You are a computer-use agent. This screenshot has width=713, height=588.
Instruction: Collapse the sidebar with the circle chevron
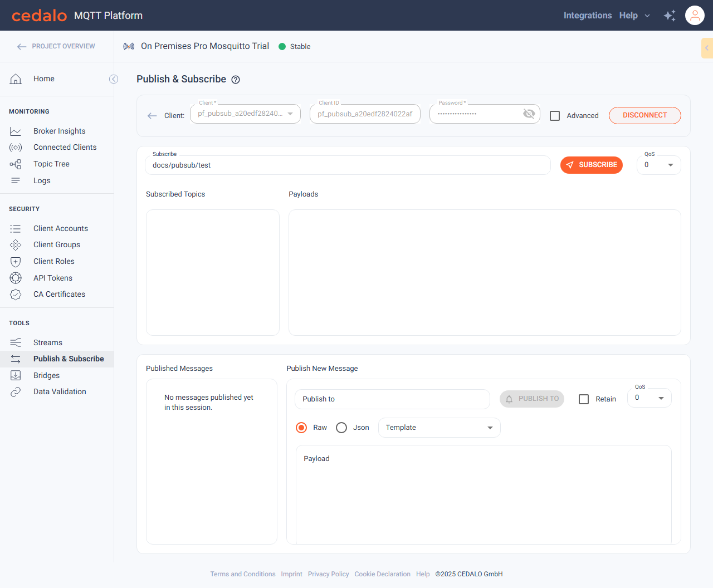(x=114, y=79)
